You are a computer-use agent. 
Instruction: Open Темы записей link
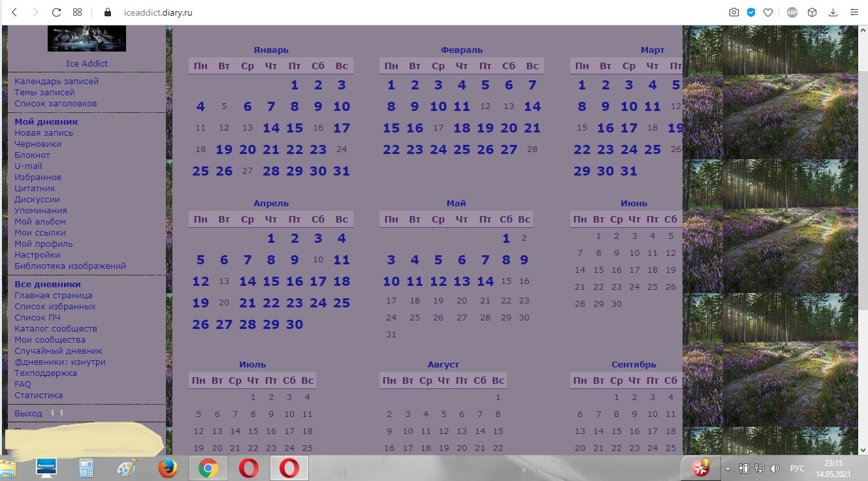pyautogui.click(x=44, y=92)
